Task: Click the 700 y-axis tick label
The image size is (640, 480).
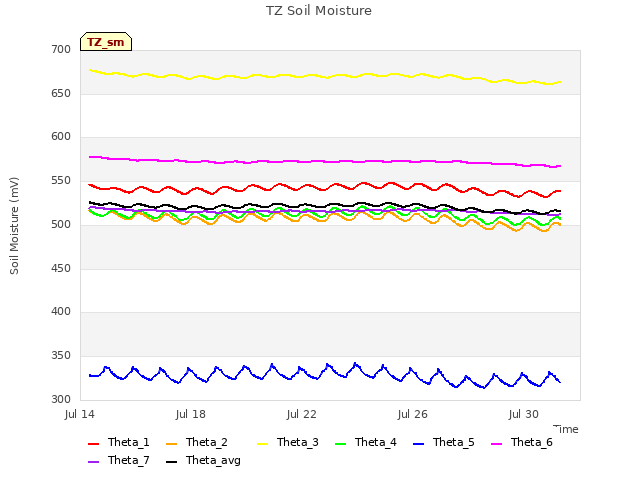Action: [61, 49]
